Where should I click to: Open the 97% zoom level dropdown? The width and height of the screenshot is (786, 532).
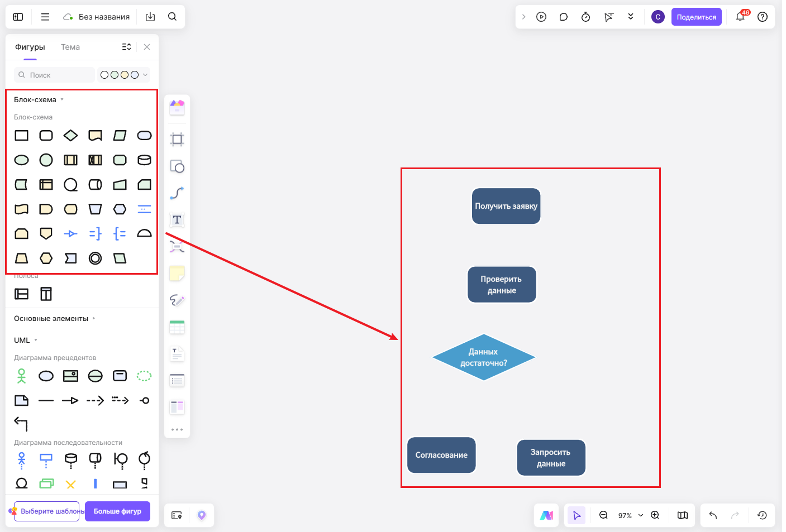pos(630,515)
